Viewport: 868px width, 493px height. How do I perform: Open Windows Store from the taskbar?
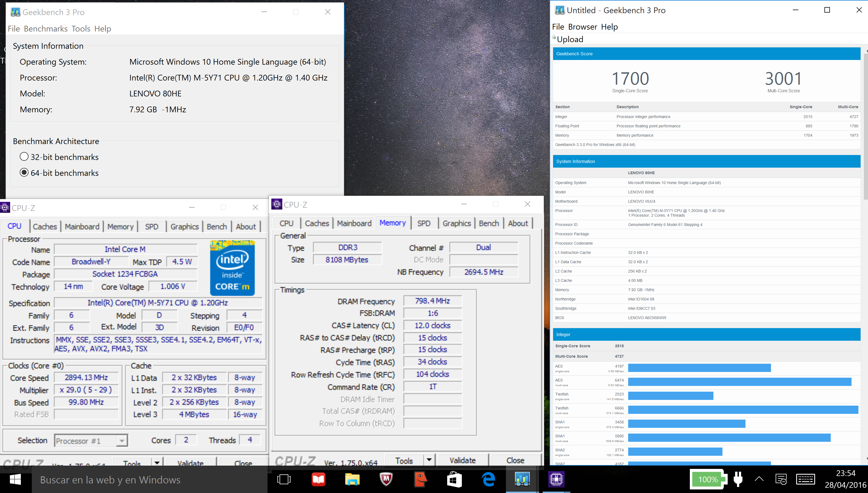point(454,479)
